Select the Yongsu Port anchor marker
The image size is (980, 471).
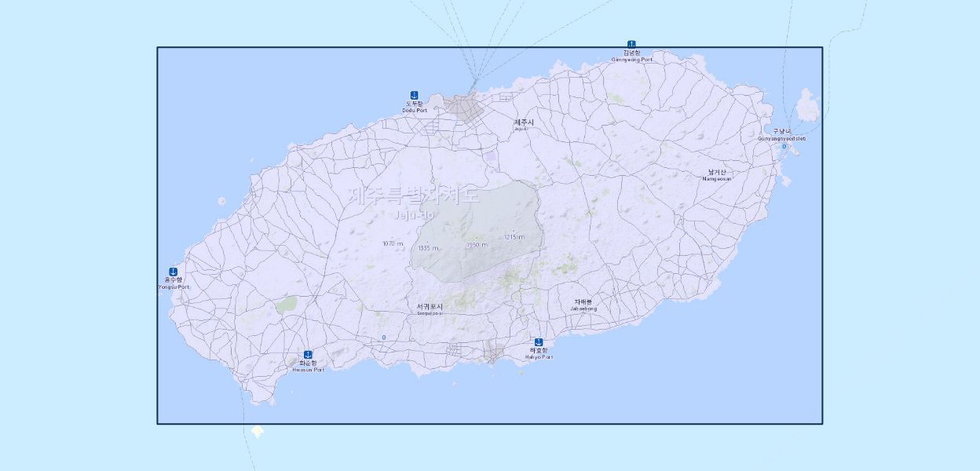173,272
